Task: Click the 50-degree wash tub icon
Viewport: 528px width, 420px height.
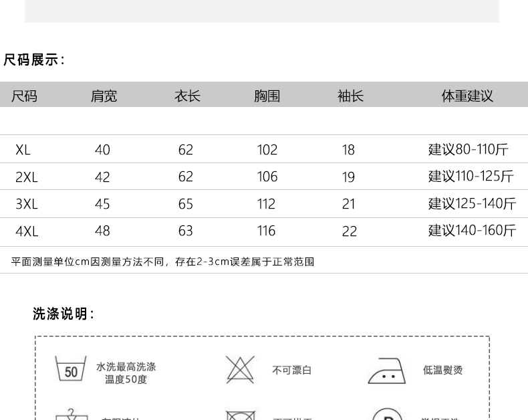Action: pos(71,370)
